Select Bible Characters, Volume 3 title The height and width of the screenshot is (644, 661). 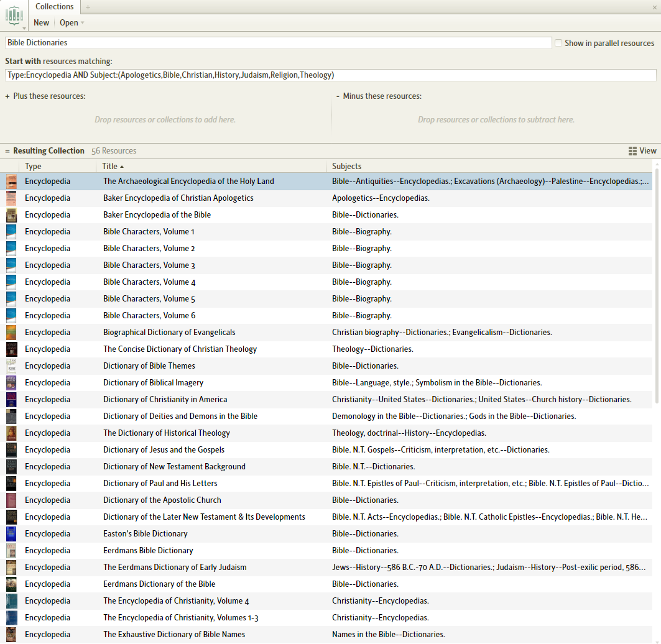[x=149, y=265]
